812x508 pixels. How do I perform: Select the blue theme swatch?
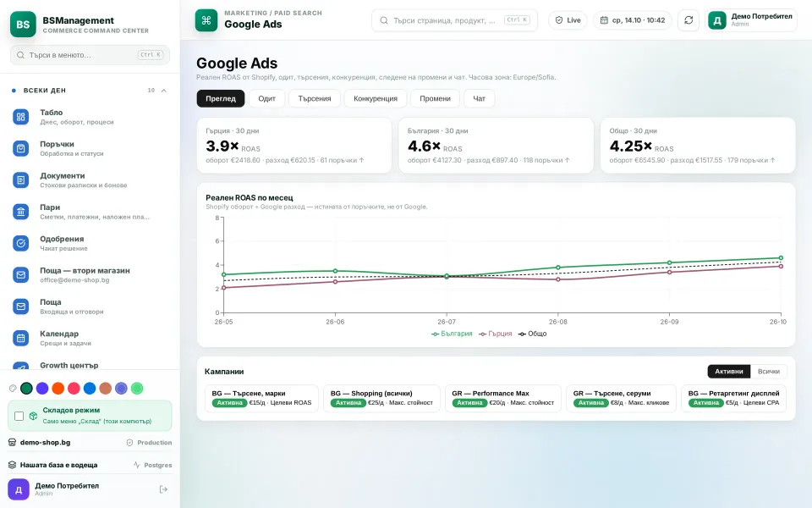point(90,389)
